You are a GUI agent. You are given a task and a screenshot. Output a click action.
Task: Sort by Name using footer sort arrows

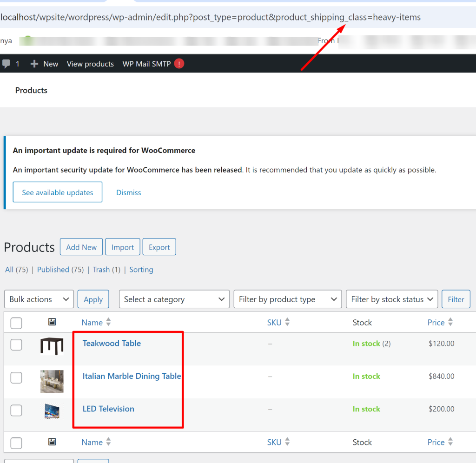[x=108, y=442]
